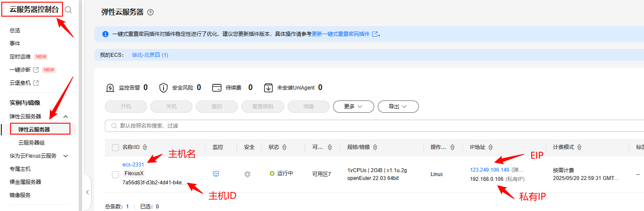Sort by IP地址 column sort icon
644x211 pixels.
[x=491, y=148]
